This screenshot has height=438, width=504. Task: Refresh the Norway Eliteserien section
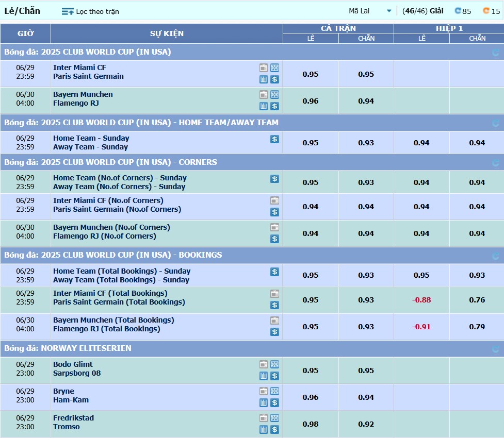496,349
